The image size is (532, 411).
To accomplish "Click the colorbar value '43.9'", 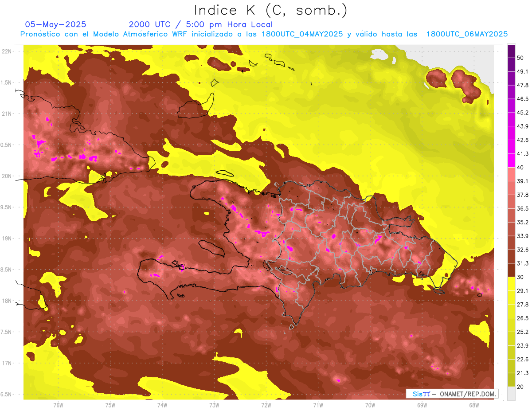I will click(x=523, y=127).
